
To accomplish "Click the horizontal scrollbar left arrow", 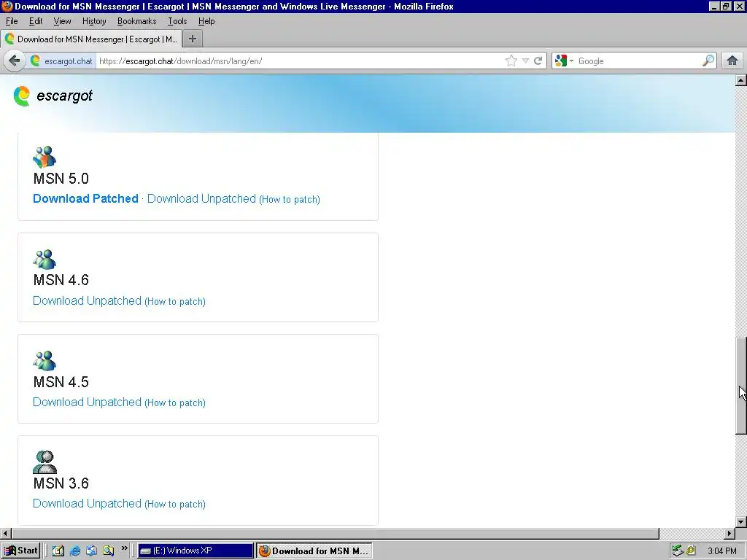I will click(x=6, y=533).
